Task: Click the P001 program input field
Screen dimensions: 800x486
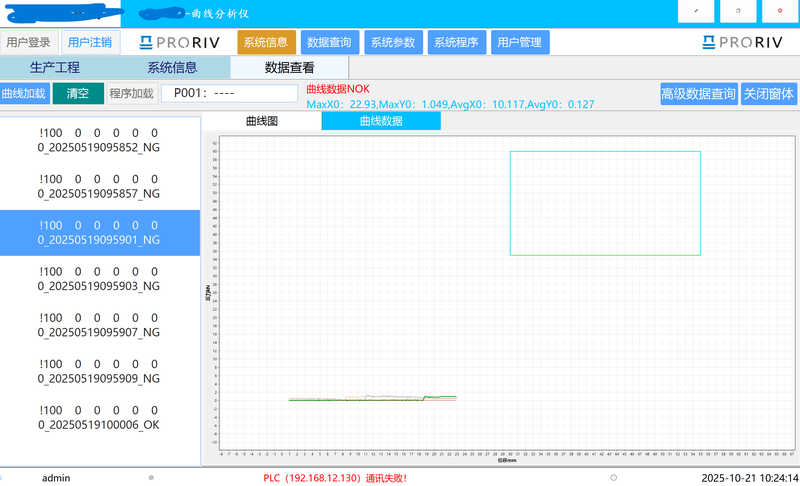Action: 229,94
